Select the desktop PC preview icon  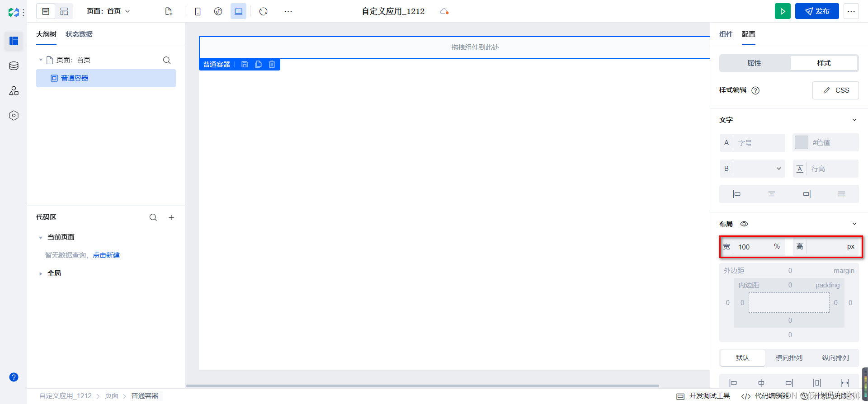click(238, 11)
